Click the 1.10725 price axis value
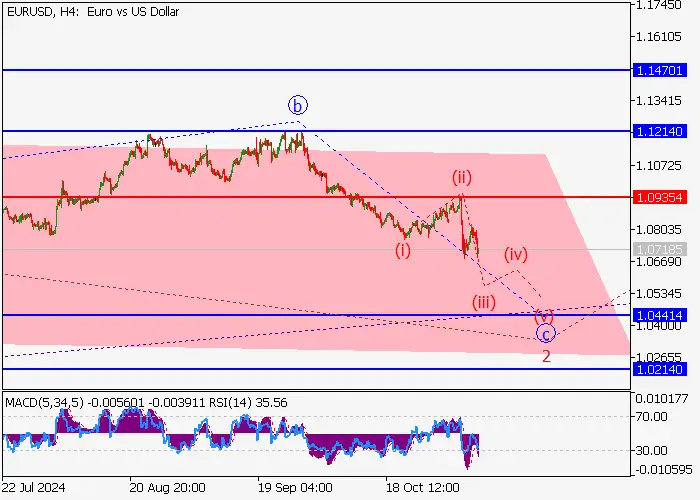 click(x=659, y=166)
